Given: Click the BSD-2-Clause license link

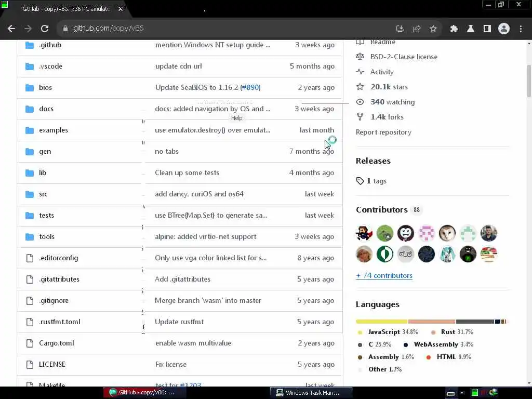Looking at the screenshot, I should pos(404,57).
